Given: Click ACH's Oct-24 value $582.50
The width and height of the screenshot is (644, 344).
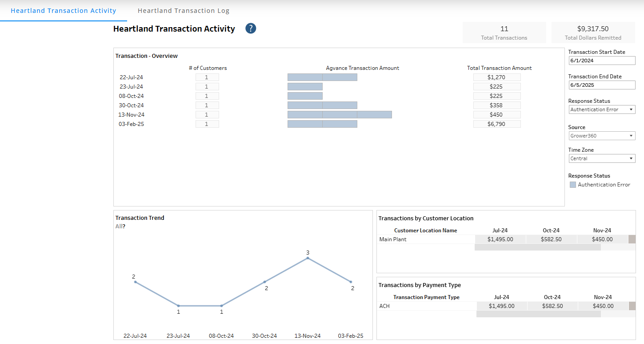Looking at the screenshot, I should click(x=552, y=306).
